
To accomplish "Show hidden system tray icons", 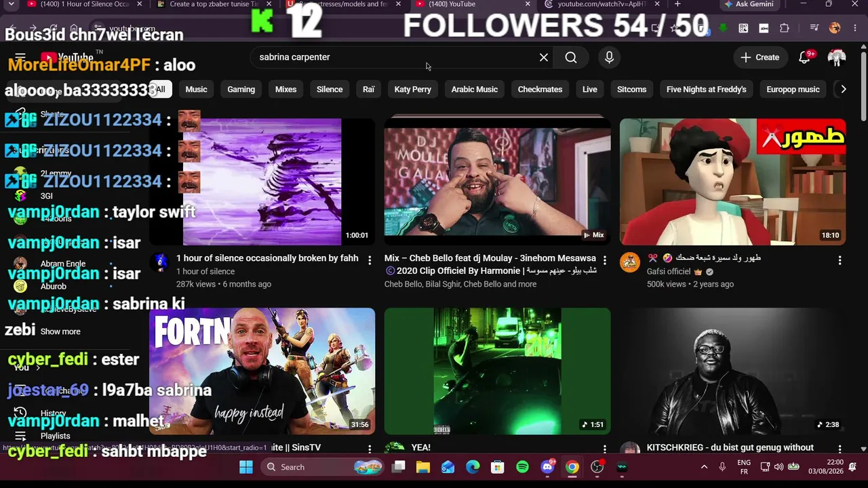I will point(704,467).
